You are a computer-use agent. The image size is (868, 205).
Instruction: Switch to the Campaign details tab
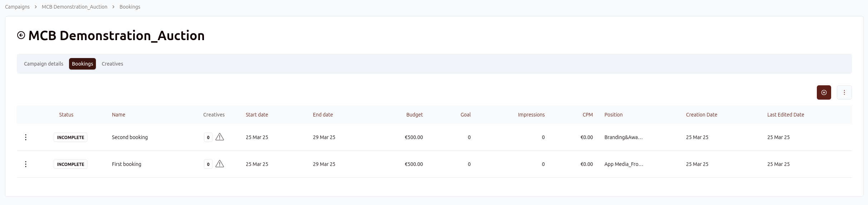coord(44,64)
